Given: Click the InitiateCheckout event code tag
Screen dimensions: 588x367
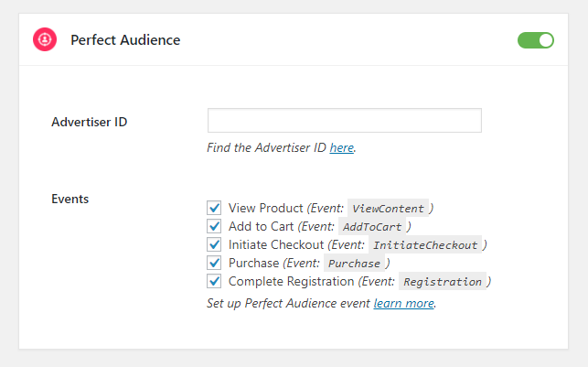Looking at the screenshot, I should click(425, 245).
